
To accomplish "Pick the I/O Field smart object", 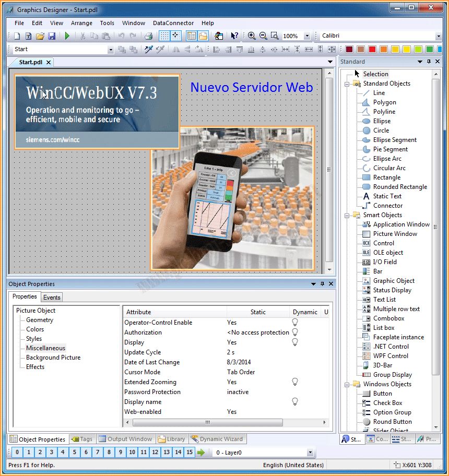I will pos(384,262).
